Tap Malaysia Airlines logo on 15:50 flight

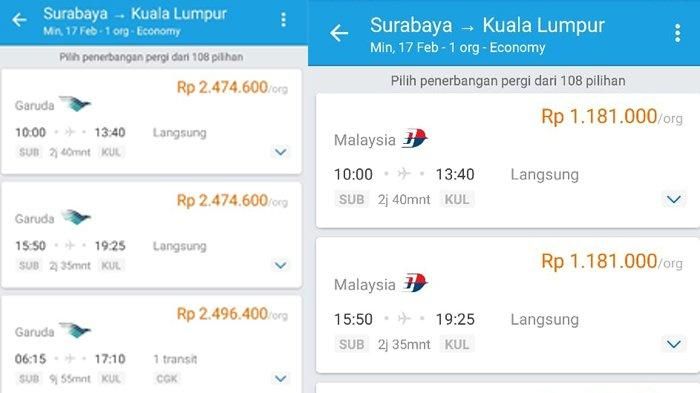[415, 283]
